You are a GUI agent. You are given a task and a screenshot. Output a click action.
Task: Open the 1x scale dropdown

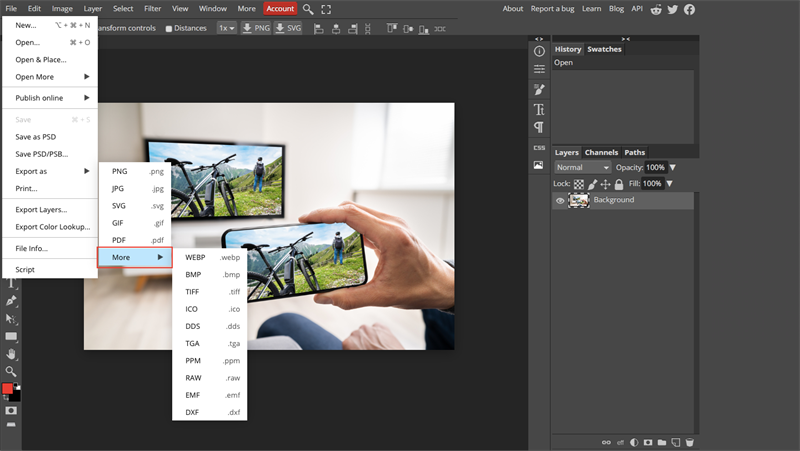pyautogui.click(x=227, y=28)
